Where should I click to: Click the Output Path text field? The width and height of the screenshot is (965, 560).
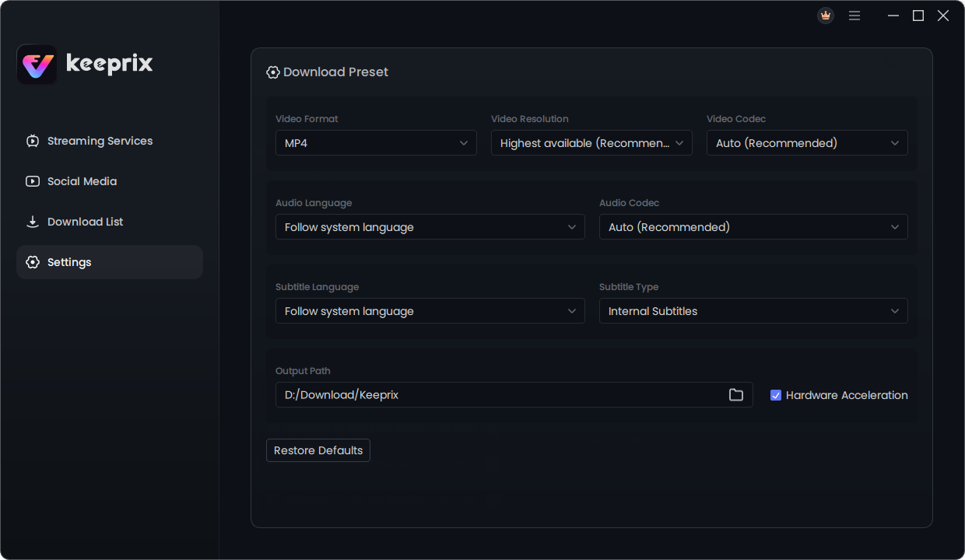coord(514,395)
